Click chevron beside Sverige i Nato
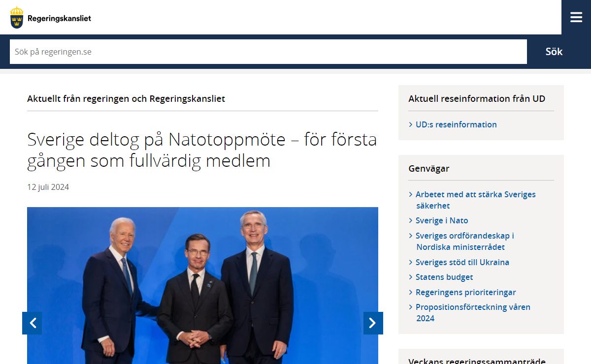This screenshot has height=364, width=591. tap(411, 220)
